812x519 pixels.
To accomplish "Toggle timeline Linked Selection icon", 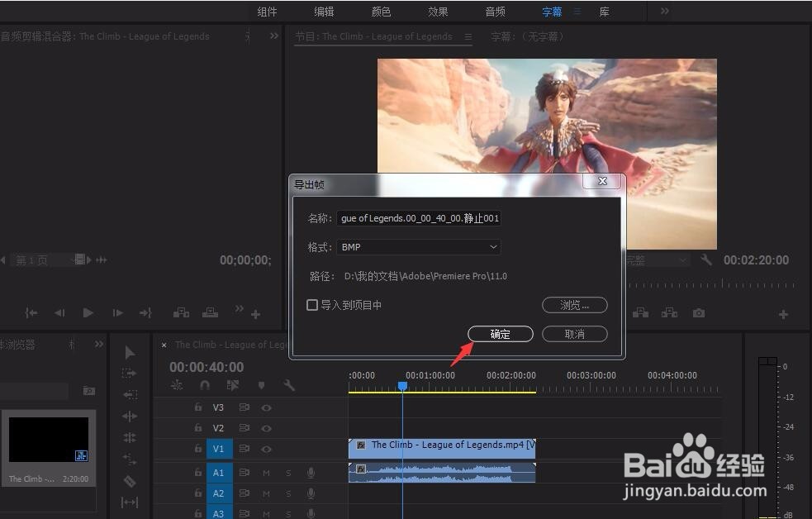I will (x=232, y=385).
